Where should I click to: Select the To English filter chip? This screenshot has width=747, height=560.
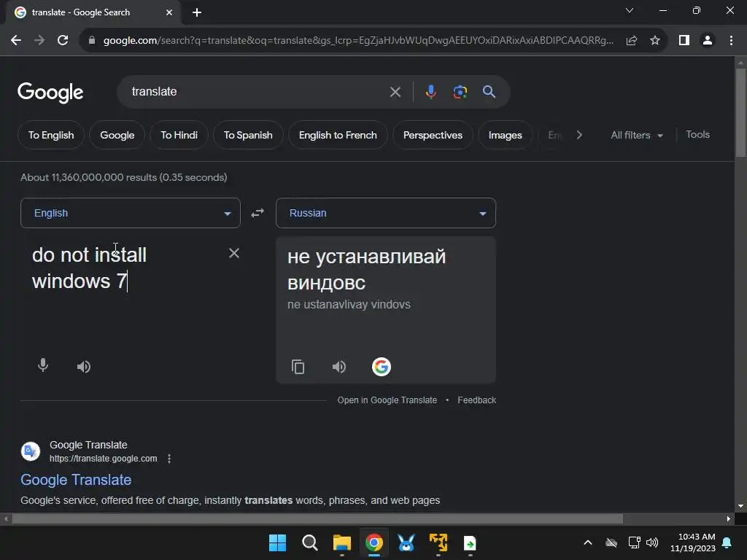(51, 135)
